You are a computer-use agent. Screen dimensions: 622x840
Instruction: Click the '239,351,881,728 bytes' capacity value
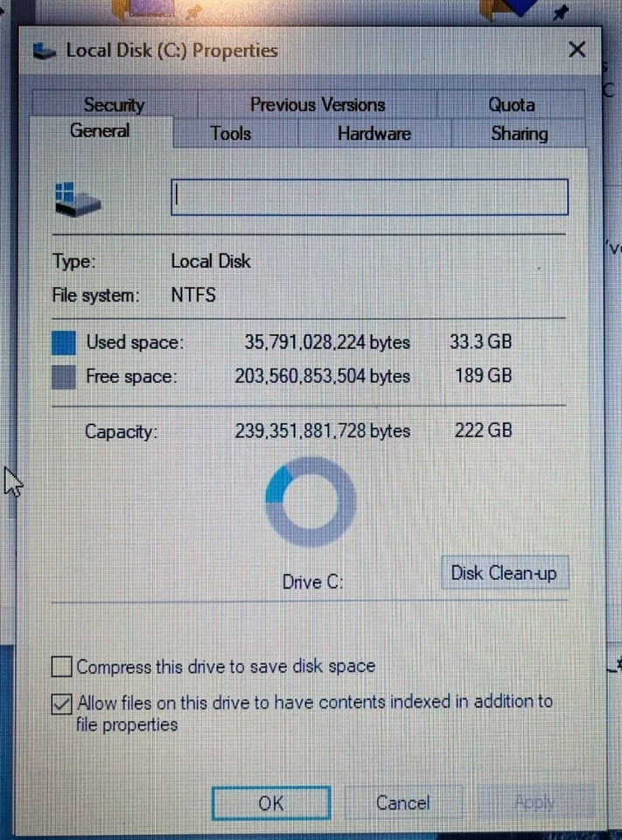[322, 430]
